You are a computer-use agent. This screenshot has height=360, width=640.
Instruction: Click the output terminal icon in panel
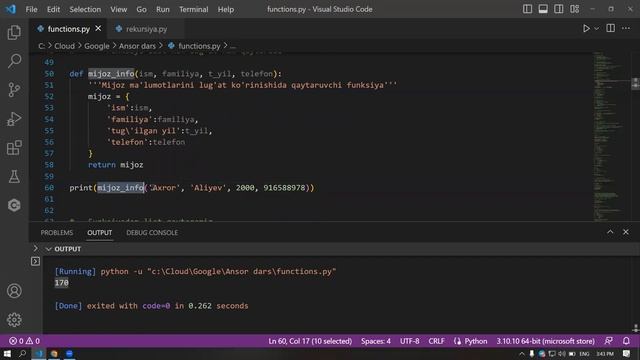tap(36, 261)
